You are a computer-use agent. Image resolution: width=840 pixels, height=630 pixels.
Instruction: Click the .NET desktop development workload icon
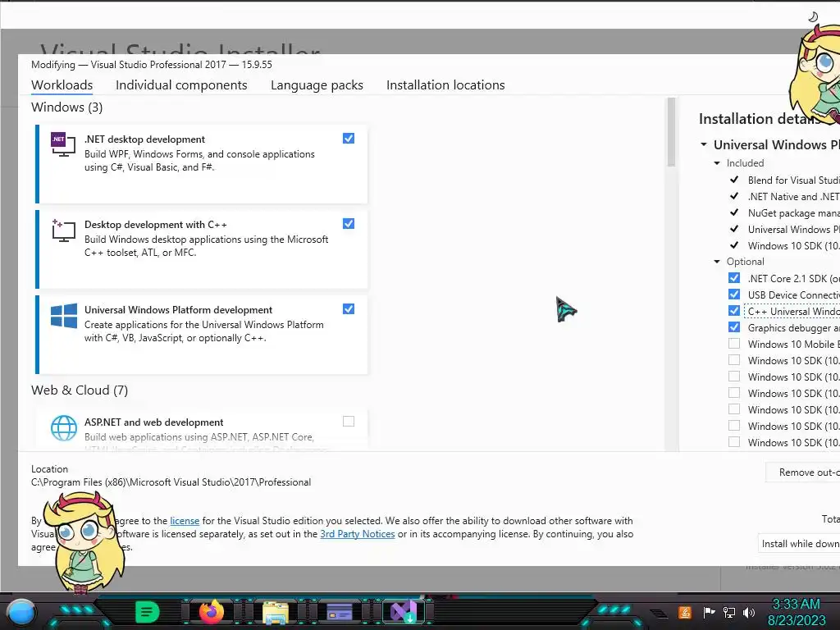click(63, 144)
